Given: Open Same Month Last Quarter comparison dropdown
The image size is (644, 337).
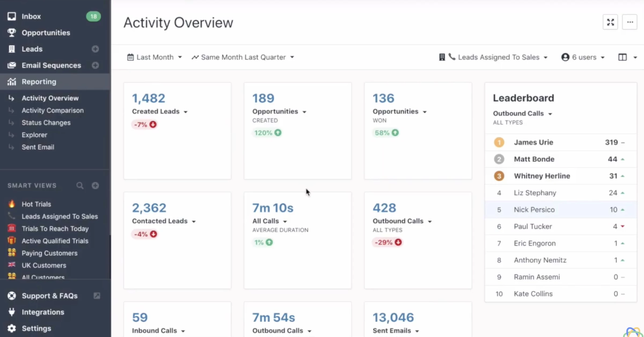Looking at the screenshot, I should click(x=243, y=57).
